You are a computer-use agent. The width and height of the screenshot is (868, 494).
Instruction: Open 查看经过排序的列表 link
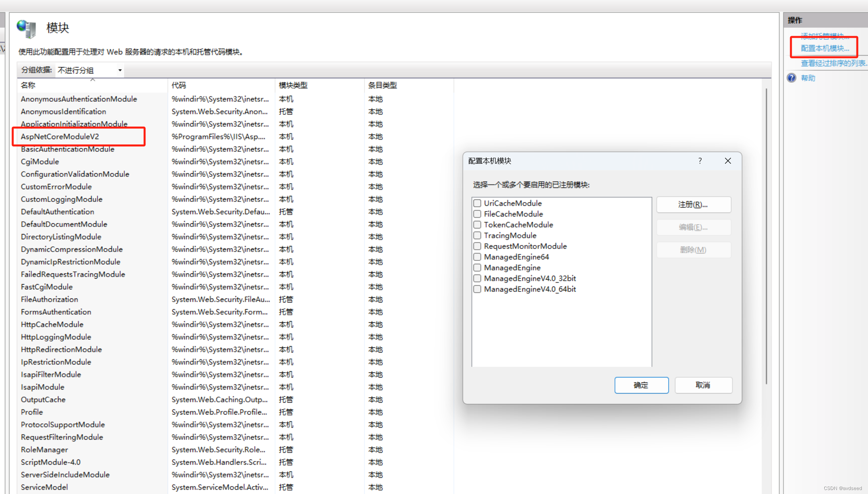pyautogui.click(x=833, y=63)
